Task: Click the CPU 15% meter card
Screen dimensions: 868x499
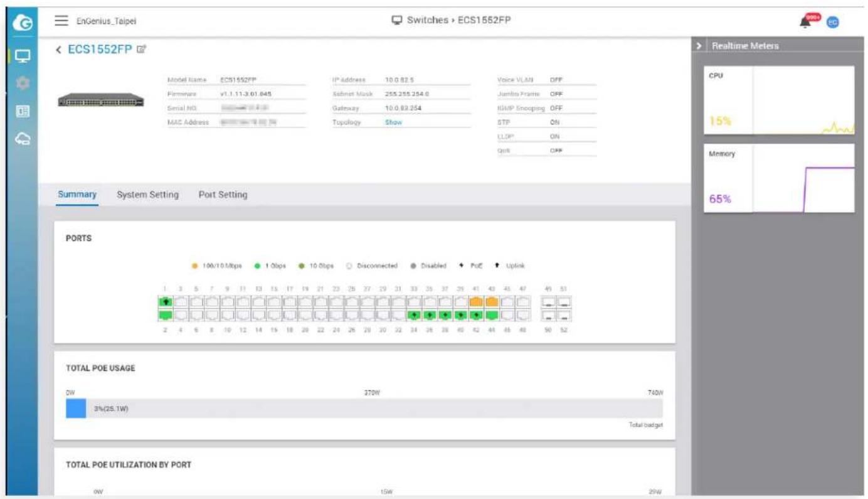Action: 779,100
